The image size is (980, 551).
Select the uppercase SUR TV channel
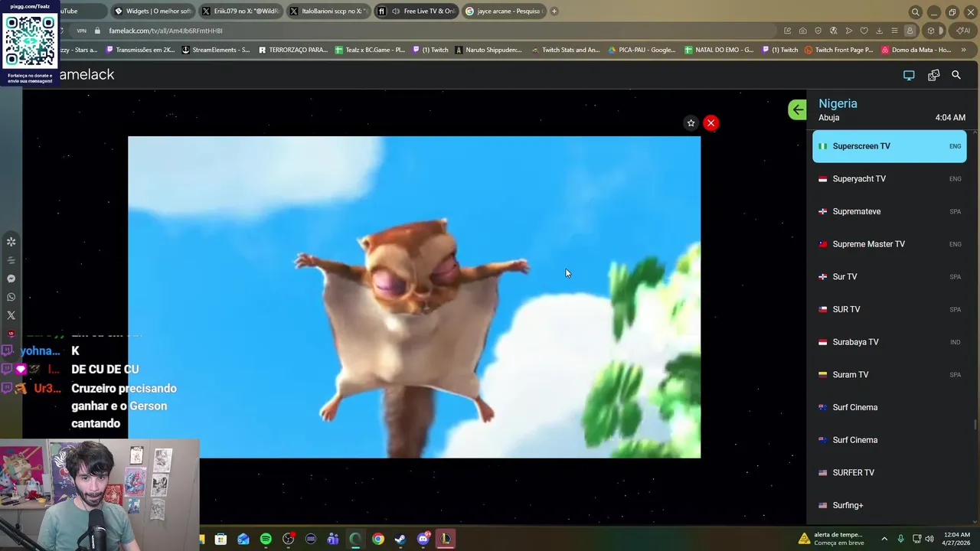[x=890, y=309]
